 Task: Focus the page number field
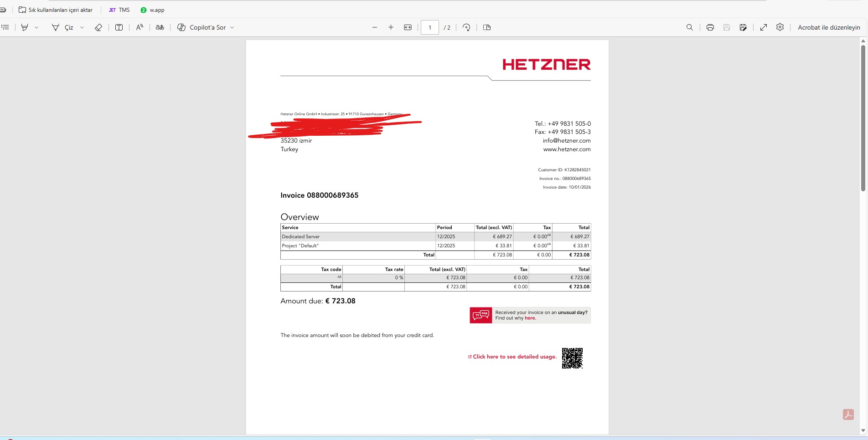click(x=430, y=27)
